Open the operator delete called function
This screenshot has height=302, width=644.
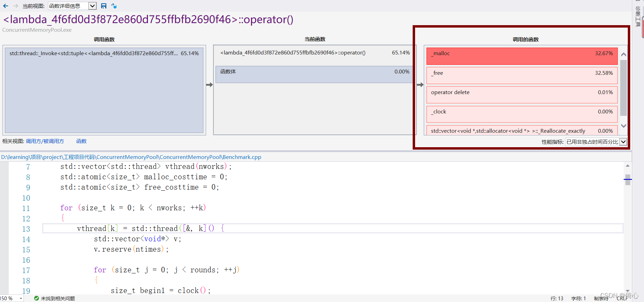click(x=522, y=94)
